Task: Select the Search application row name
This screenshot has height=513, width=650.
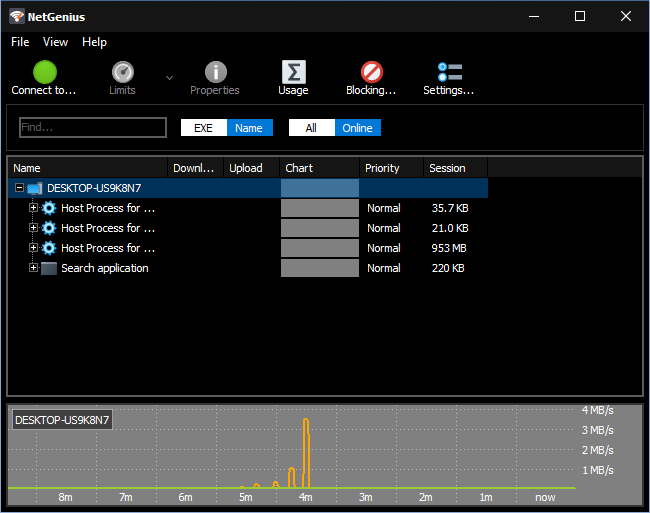Action: coord(105,268)
